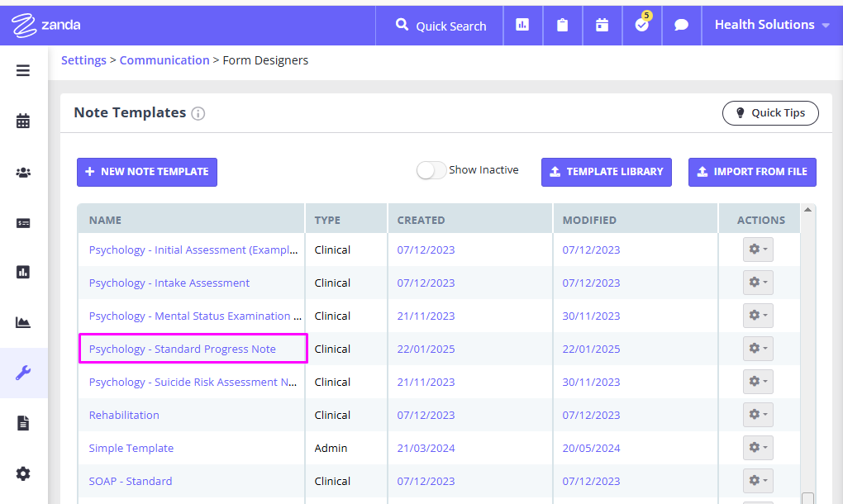Open Actions dropdown for Psychology - Standard Progress Note
This screenshot has height=504, width=843.
(757, 348)
